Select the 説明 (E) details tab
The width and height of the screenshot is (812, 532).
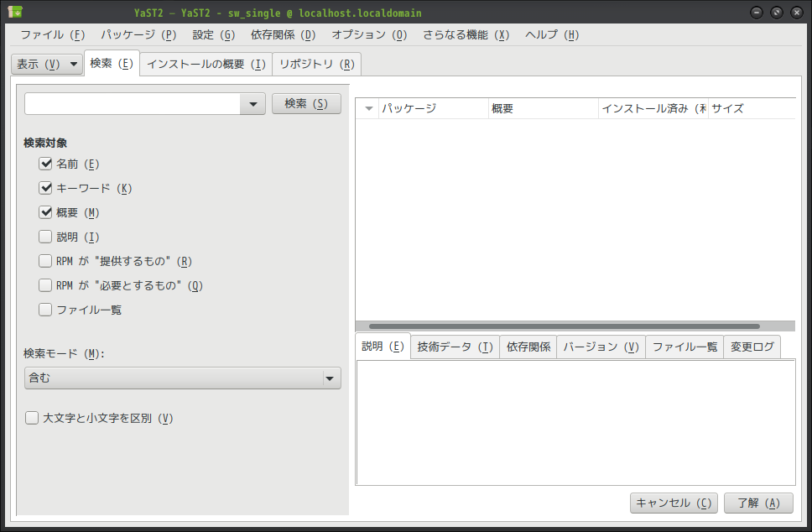point(383,346)
